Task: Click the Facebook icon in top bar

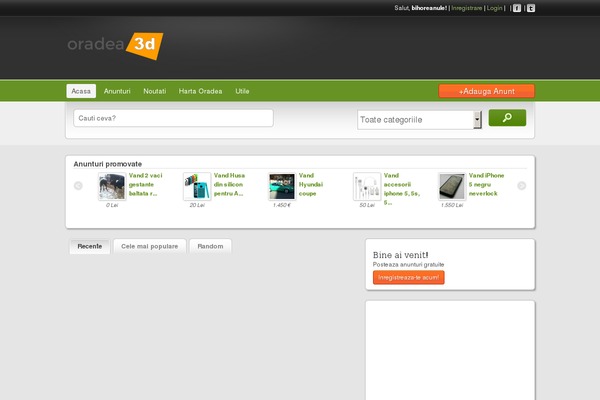Action: 517,8
